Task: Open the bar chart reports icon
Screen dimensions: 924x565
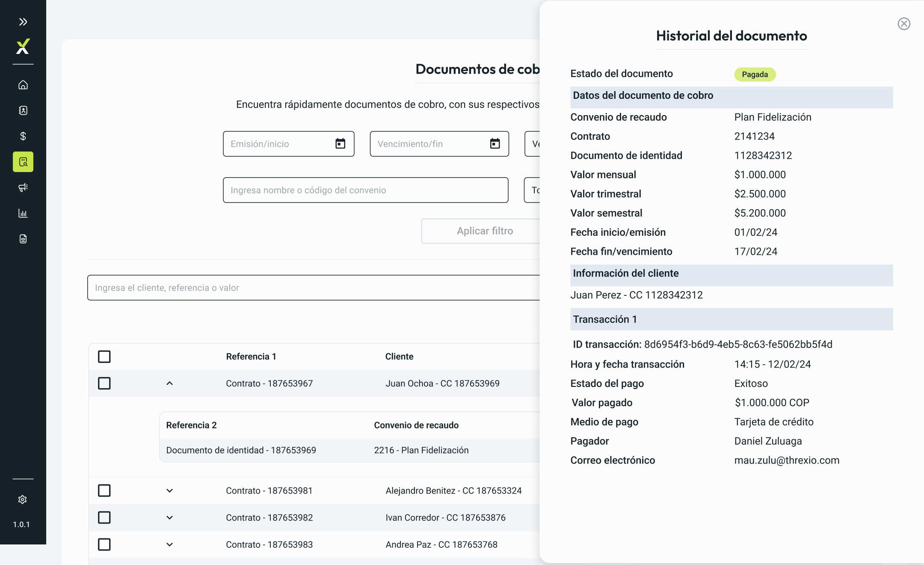Action: tap(23, 213)
